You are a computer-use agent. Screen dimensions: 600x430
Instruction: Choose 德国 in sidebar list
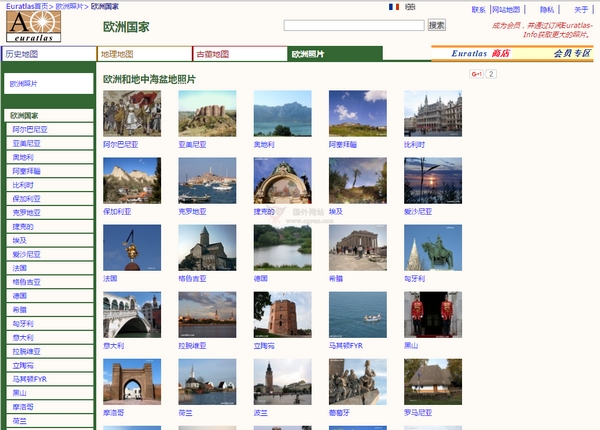point(50,296)
